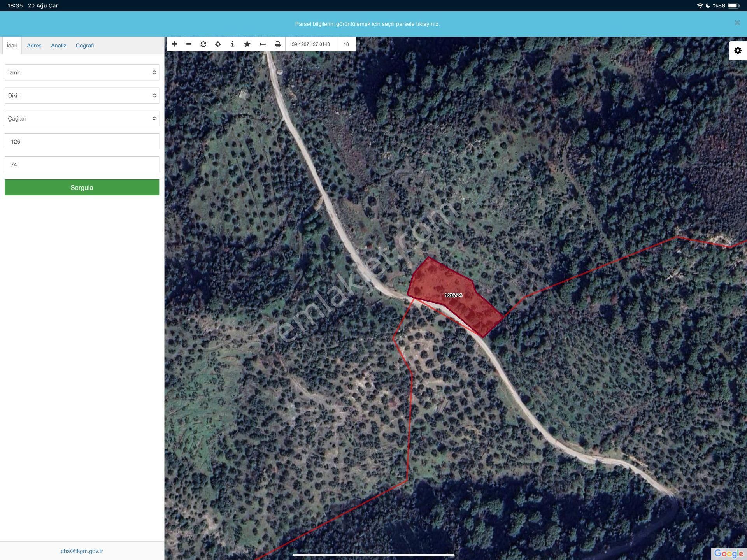Focus the parcel number field containing 74
Screen dimensions: 747x560
(82, 164)
